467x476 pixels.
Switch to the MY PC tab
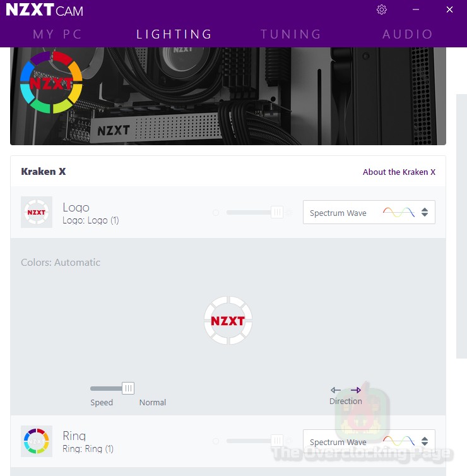pyautogui.click(x=57, y=34)
